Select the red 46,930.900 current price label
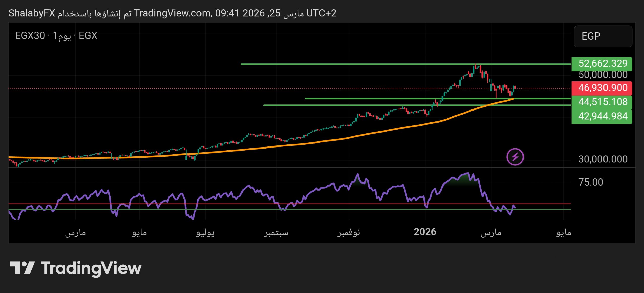This screenshot has width=644, height=293. [x=601, y=88]
